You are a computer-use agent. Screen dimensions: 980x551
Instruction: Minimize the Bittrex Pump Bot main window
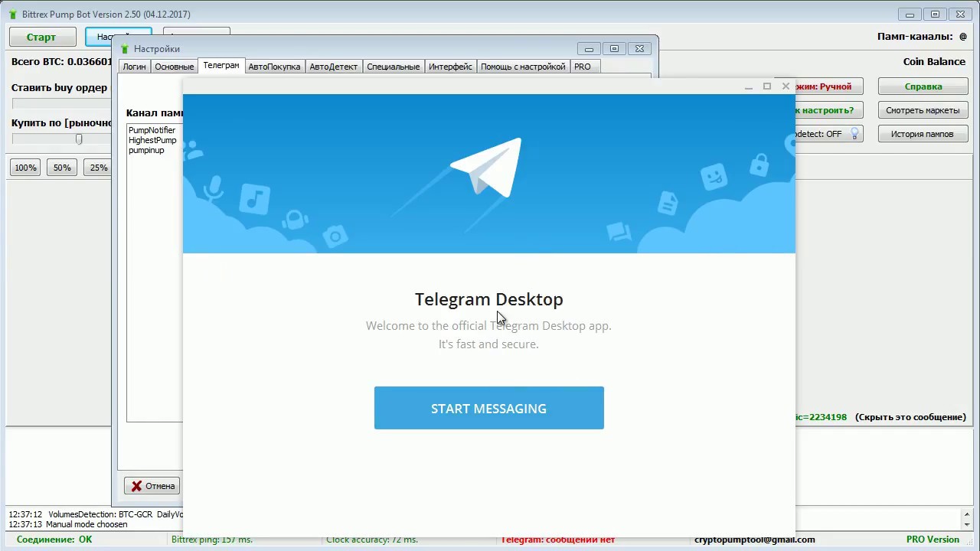(x=910, y=14)
